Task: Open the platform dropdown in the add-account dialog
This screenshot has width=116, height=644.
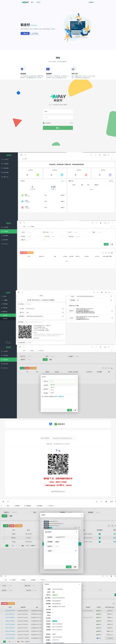Action: pyautogui.click(x=63, y=381)
